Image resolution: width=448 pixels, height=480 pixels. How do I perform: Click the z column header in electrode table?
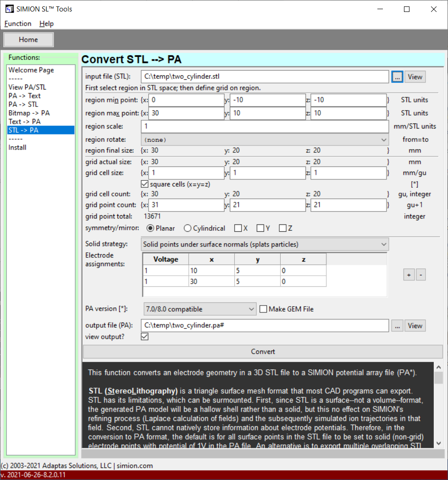(304, 259)
